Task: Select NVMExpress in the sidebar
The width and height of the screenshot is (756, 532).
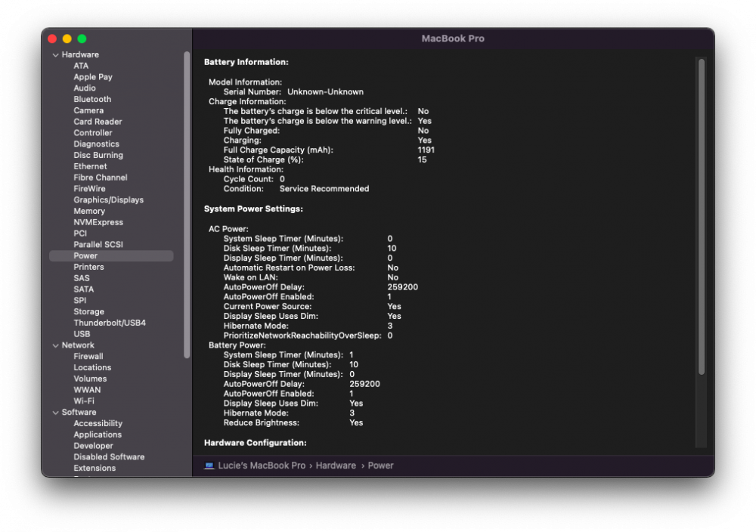Action: [98, 222]
